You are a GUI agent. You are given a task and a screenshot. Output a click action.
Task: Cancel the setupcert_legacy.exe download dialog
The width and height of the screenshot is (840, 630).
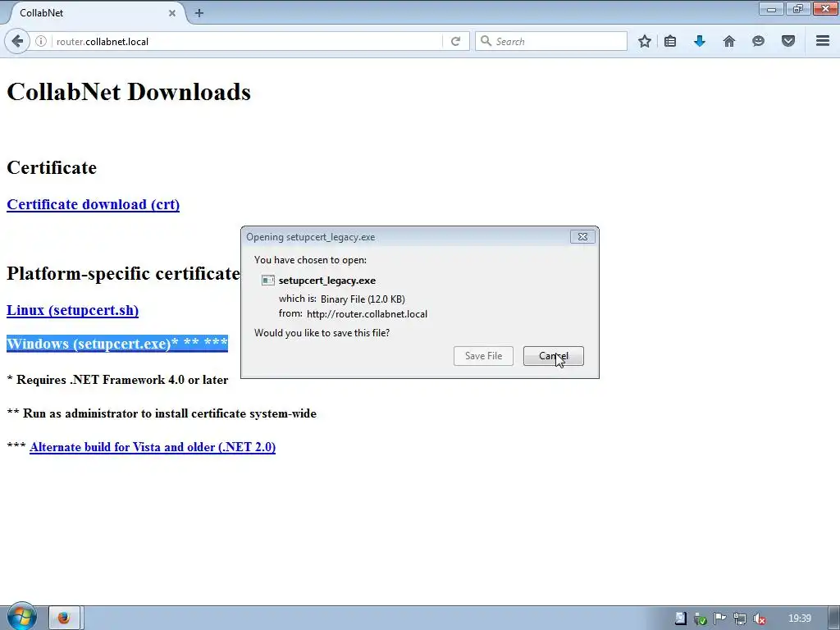554,356
